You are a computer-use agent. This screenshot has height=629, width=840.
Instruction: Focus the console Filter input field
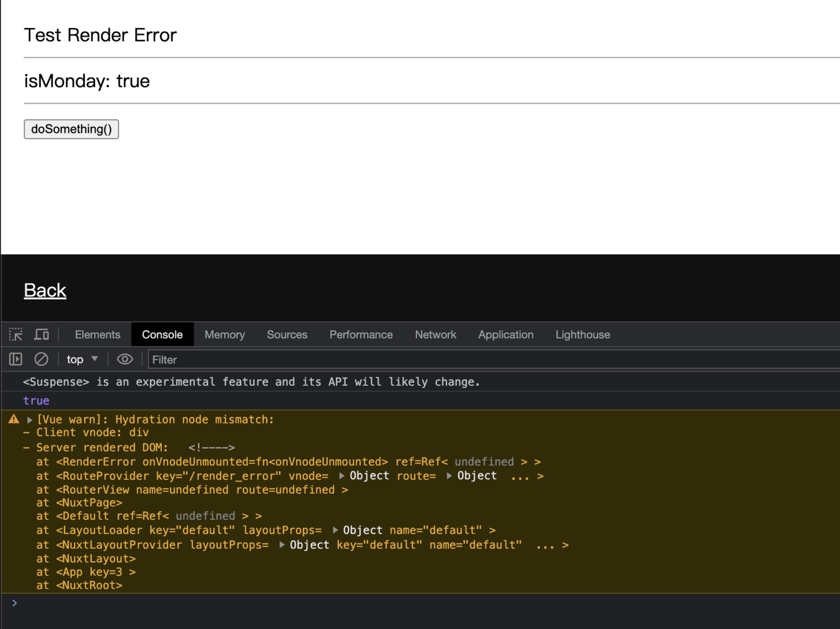click(x=492, y=360)
